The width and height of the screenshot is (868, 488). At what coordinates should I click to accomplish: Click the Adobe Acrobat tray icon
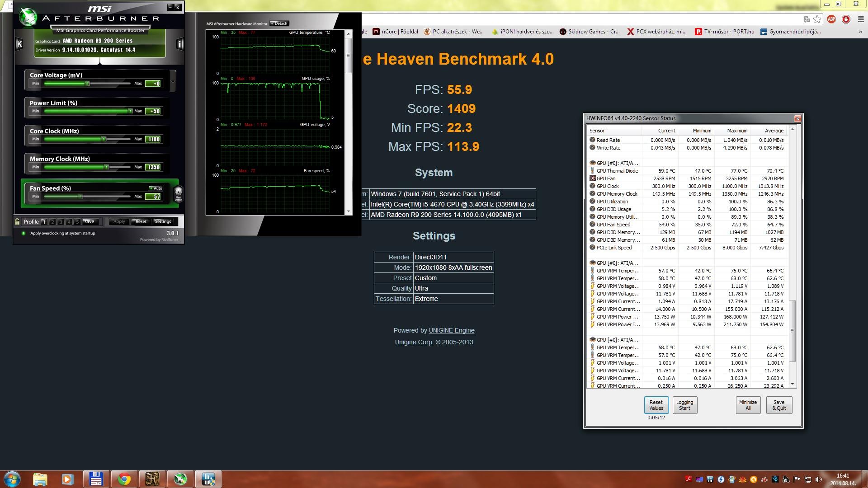pos(689,479)
